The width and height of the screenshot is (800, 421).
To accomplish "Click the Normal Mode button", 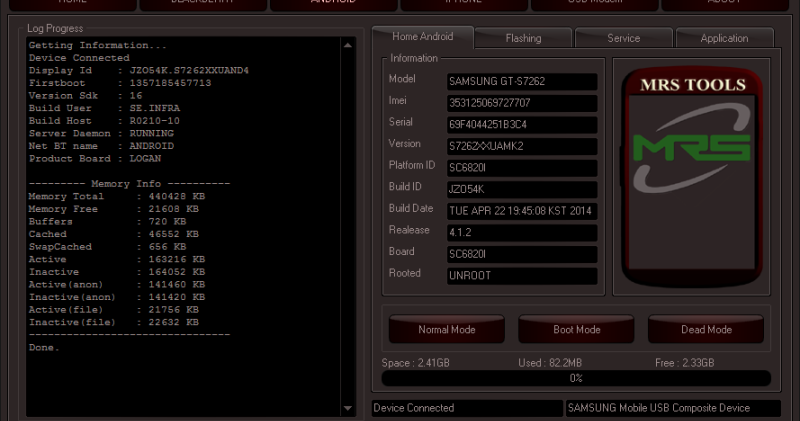I will click(x=446, y=329).
